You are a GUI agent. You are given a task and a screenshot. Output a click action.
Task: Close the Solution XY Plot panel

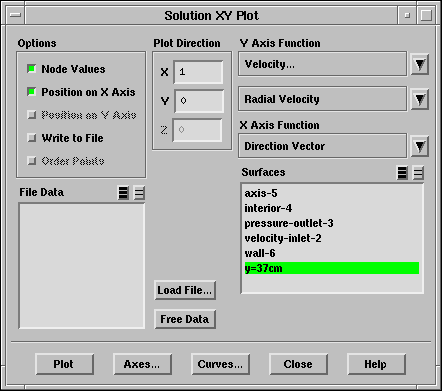(x=298, y=364)
